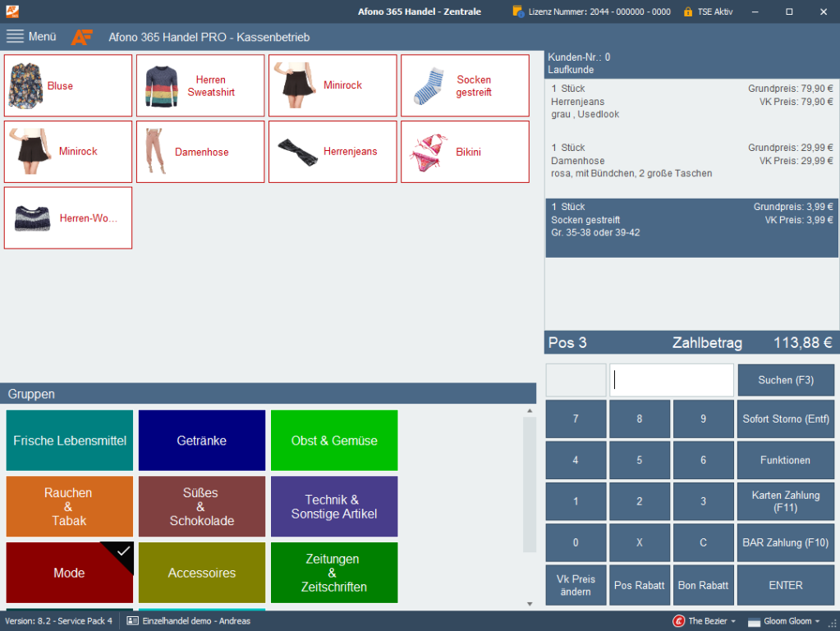Expand The Bezier skin dropdown
The image size is (840, 631).
pyautogui.click(x=705, y=621)
